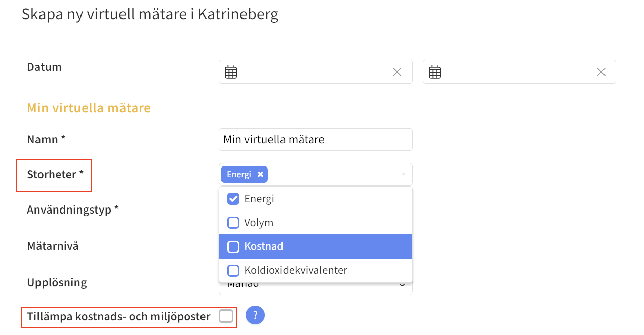Click the Namn text field
Viewport: 644px width, 335px height.
[x=315, y=139]
